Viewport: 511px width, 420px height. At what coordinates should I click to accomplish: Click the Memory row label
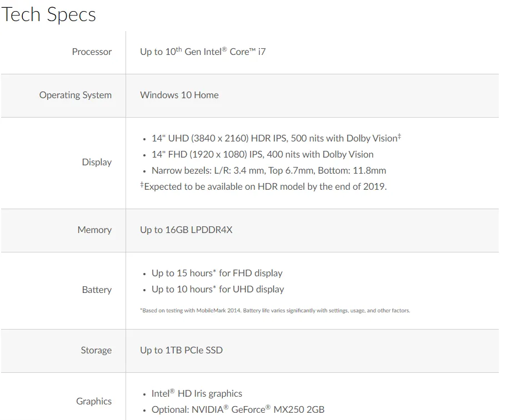(x=94, y=230)
